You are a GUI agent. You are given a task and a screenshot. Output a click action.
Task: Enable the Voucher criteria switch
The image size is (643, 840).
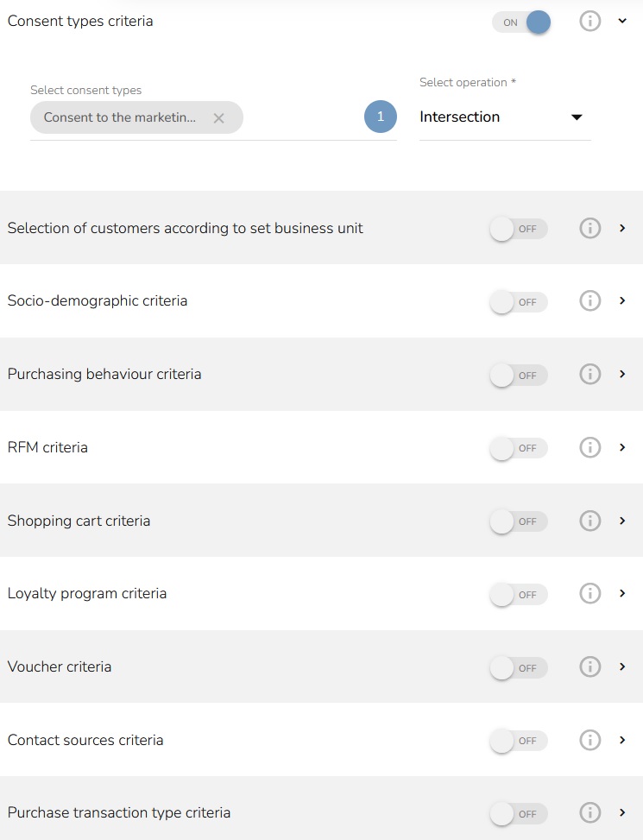click(518, 667)
